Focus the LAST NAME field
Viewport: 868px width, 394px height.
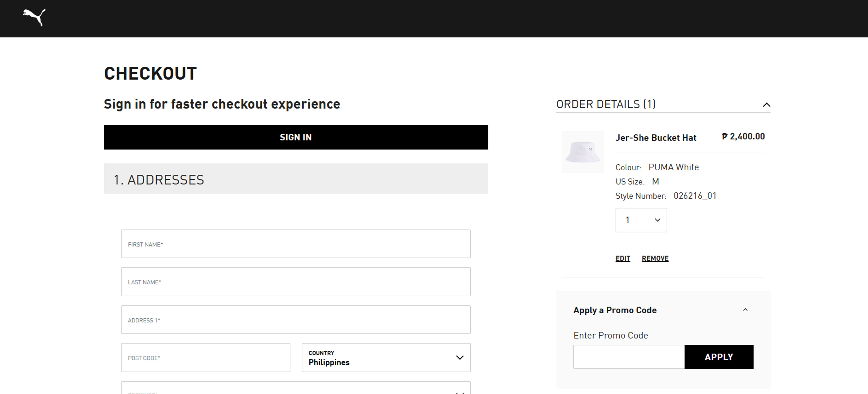tap(296, 282)
